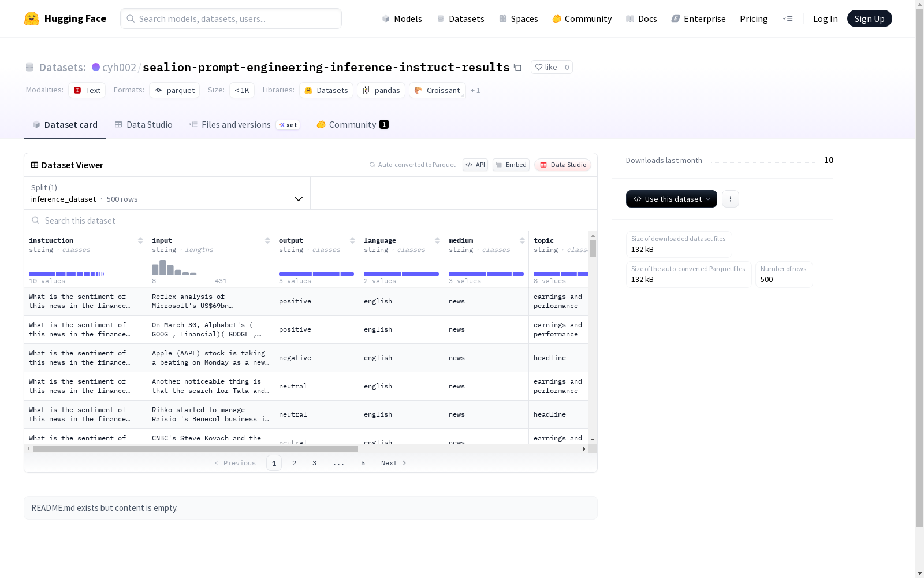The height and width of the screenshot is (578, 924).
Task: Sort by the input column arrows
Action: pyautogui.click(x=267, y=240)
